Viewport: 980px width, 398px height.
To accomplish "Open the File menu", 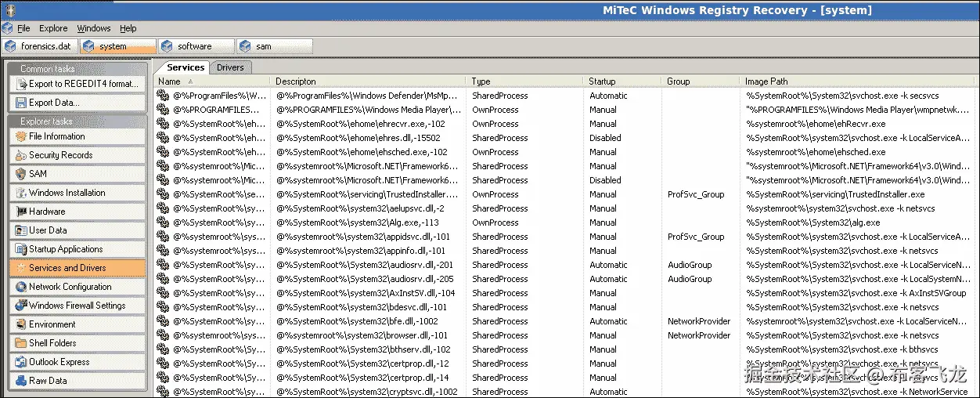I will point(23,28).
